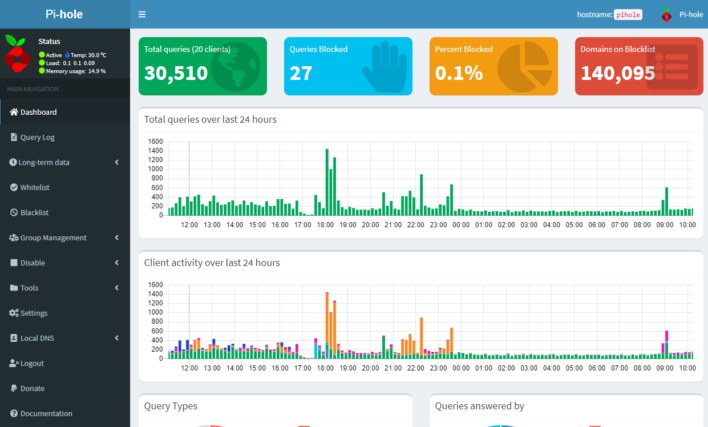
Task: Expand the Long-term data submenu
Action: point(64,162)
